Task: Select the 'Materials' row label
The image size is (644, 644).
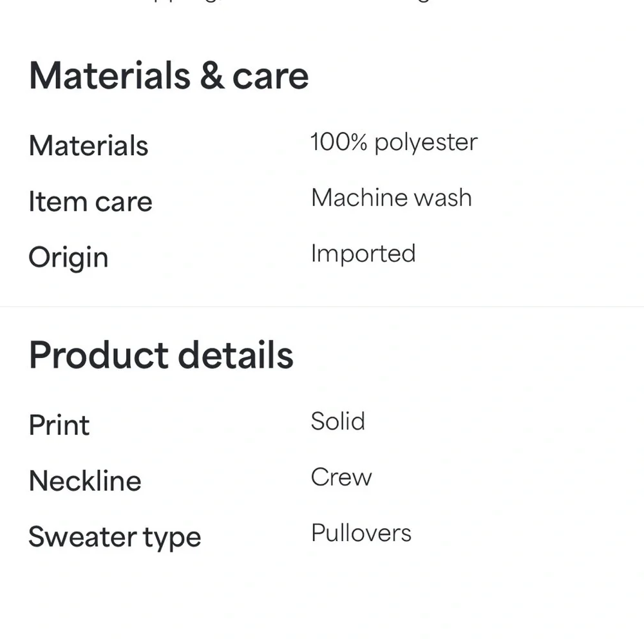Action: 89,146
